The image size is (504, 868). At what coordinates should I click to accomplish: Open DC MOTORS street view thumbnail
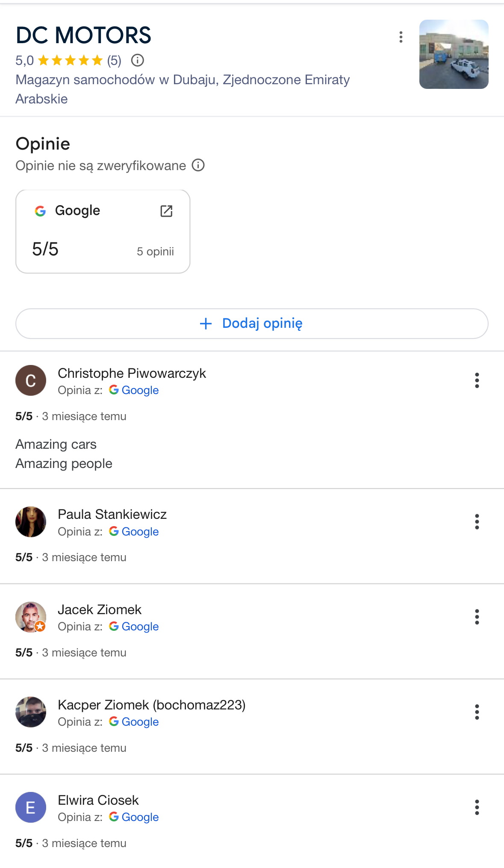pyautogui.click(x=454, y=54)
